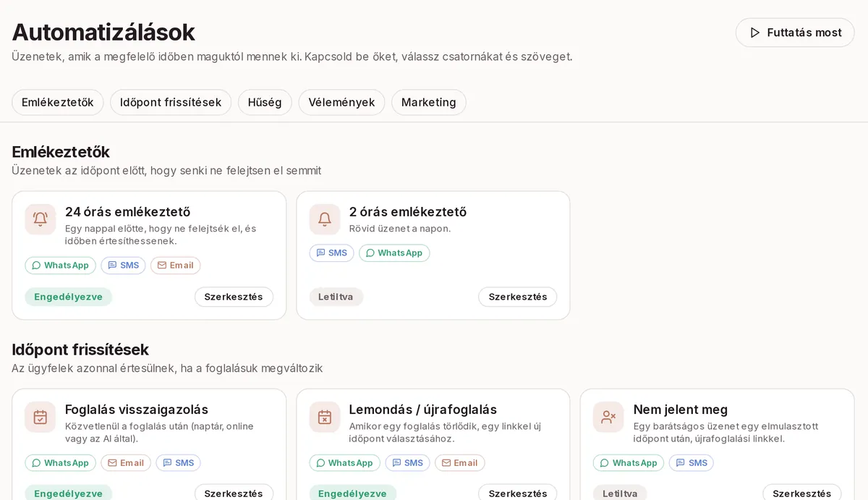
Task: Open the Időpont frissítések tab
Action: pyautogui.click(x=171, y=102)
